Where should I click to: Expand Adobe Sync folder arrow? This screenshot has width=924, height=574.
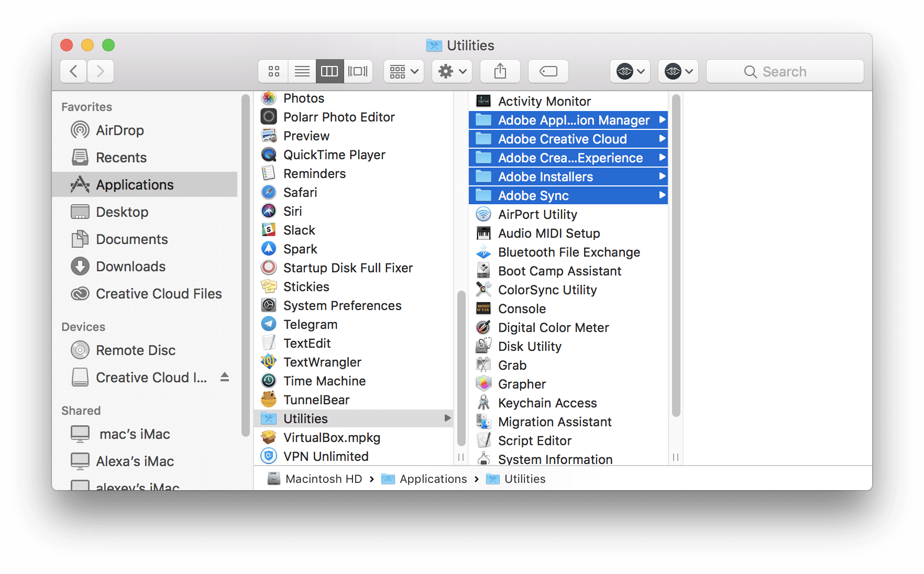tap(662, 195)
